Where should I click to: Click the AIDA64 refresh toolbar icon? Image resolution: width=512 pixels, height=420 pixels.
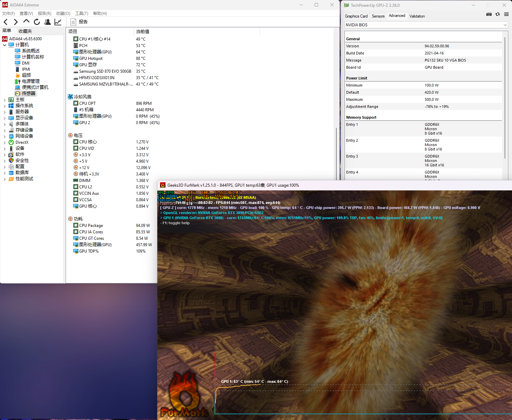point(37,22)
